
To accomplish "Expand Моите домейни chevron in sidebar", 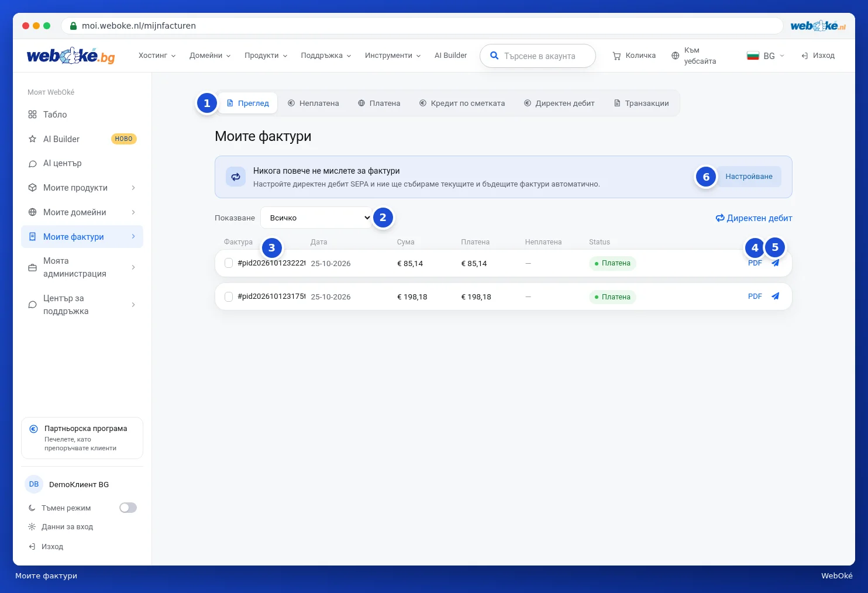I will pyautogui.click(x=133, y=212).
